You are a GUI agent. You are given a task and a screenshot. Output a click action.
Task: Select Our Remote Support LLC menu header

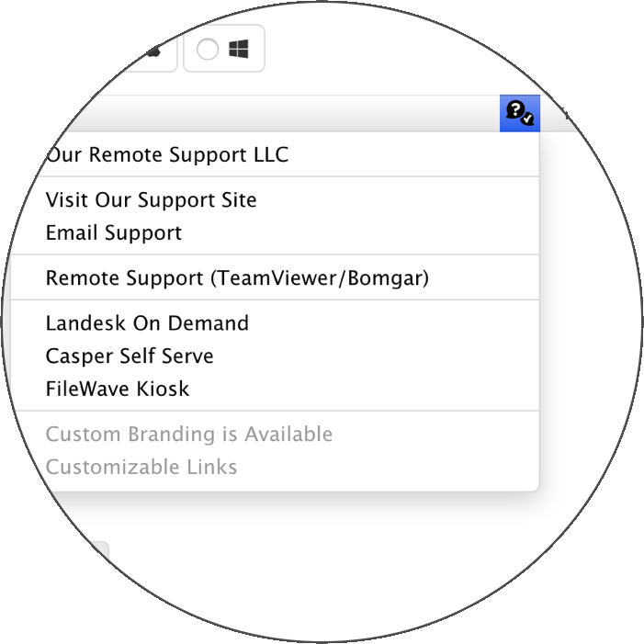(x=167, y=155)
